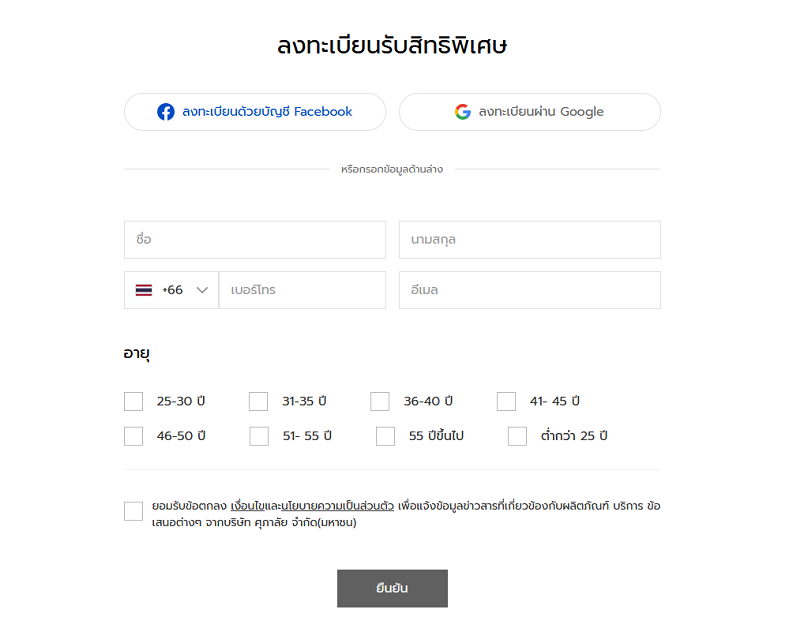Image resolution: width=800 pixels, height=633 pixels.
Task: Click the Google logo icon
Action: tap(463, 112)
